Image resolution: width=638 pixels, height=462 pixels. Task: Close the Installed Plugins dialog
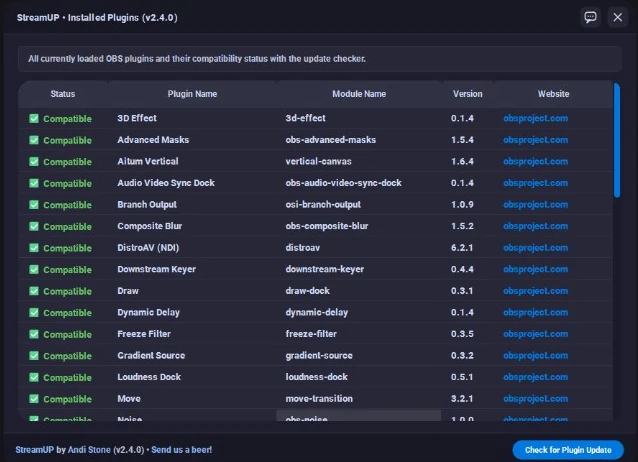click(618, 17)
